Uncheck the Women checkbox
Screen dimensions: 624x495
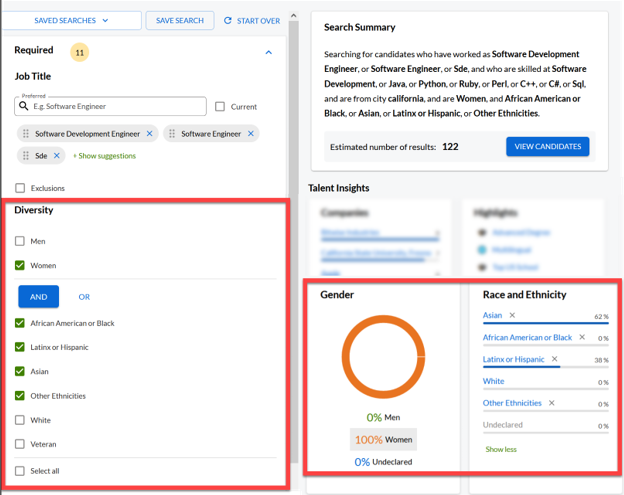point(20,265)
